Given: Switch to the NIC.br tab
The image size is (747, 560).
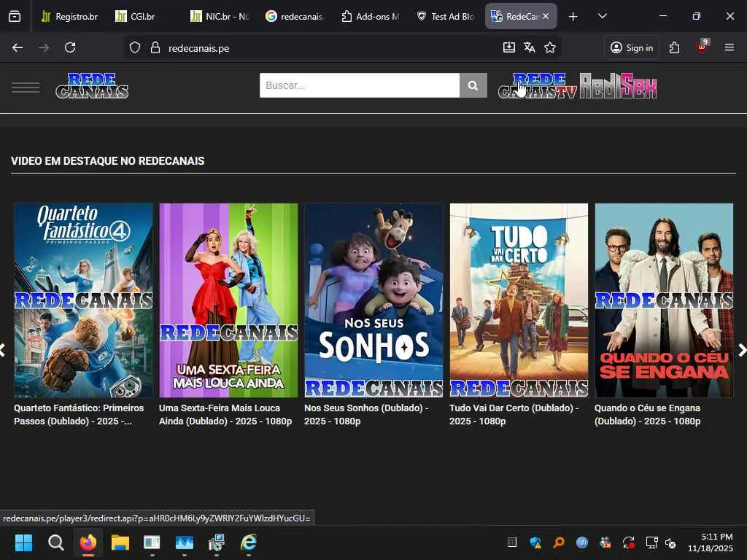Looking at the screenshot, I should [x=219, y=16].
